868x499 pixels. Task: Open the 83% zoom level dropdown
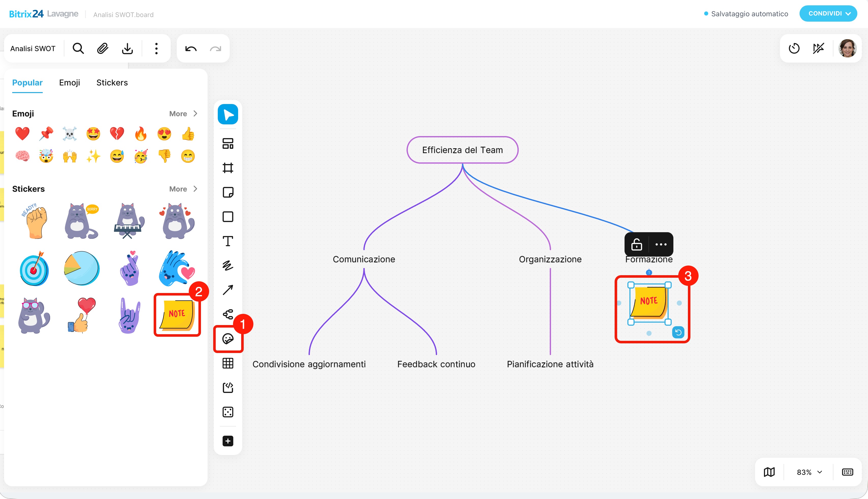809,472
